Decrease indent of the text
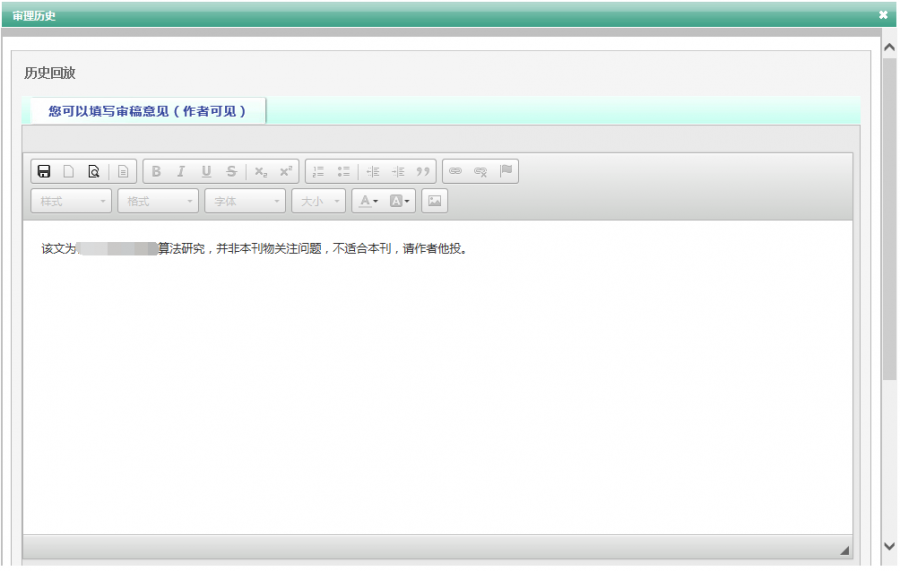 point(373,171)
